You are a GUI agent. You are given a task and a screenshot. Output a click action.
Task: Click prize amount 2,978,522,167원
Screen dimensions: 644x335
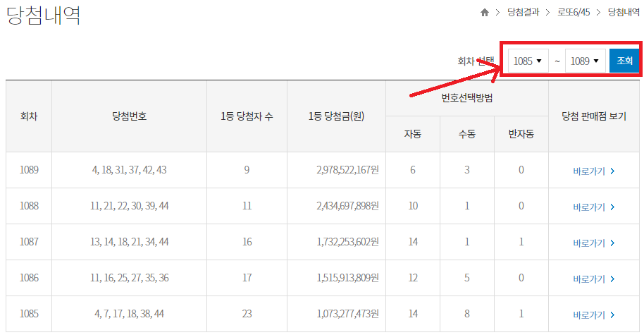[347, 170]
